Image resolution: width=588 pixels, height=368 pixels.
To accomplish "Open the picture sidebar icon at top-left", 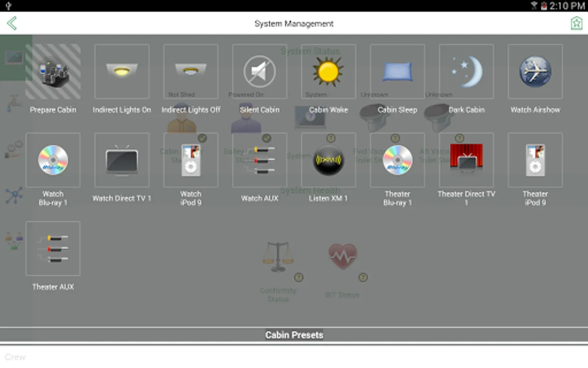I will coord(14,57).
